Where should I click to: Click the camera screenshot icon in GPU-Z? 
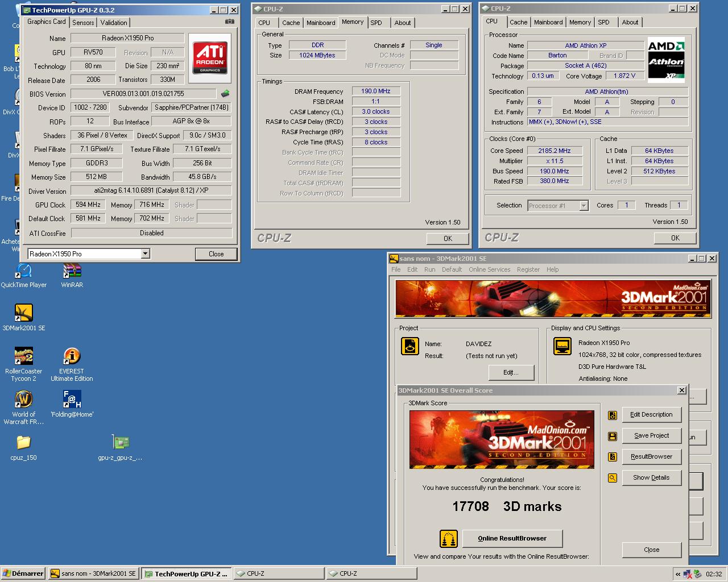point(229,22)
